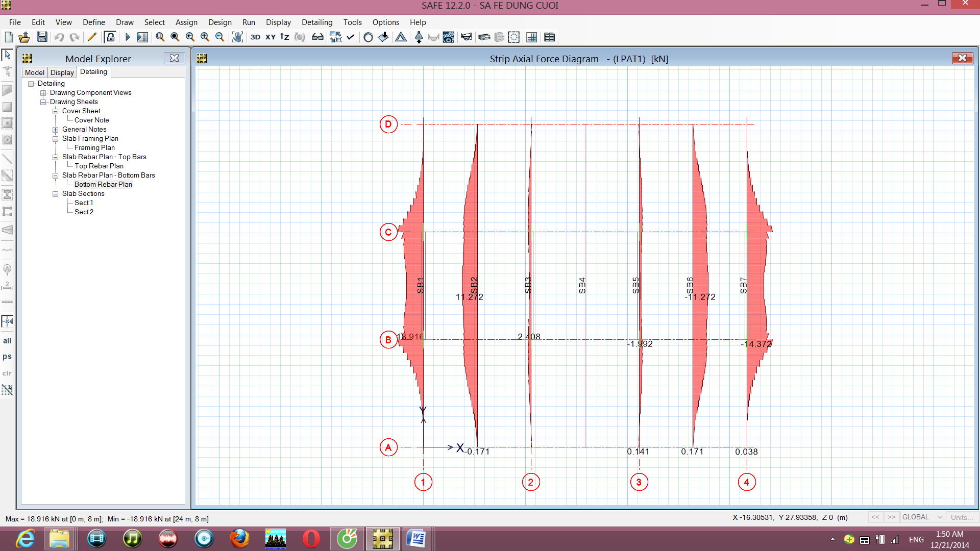Image resolution: width=980 pixels, height=551 pixels.
Task: Click the pencil draw/edit toolbar icon
Action: (x=92, y=37)
